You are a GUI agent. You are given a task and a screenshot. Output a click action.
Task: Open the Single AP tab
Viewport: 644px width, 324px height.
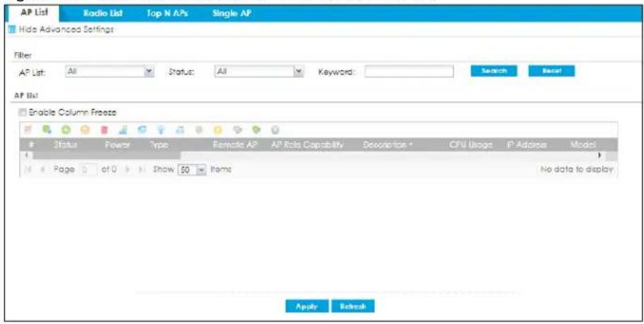tap(232, 13)
